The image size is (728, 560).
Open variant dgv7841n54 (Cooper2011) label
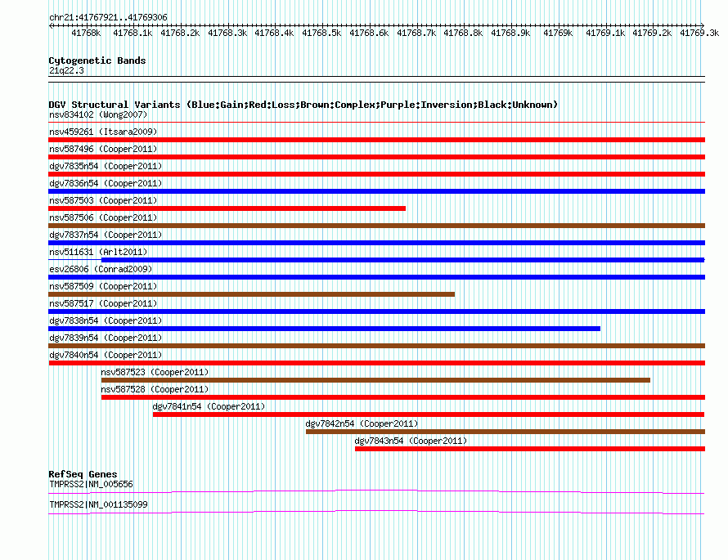point(209,406)
